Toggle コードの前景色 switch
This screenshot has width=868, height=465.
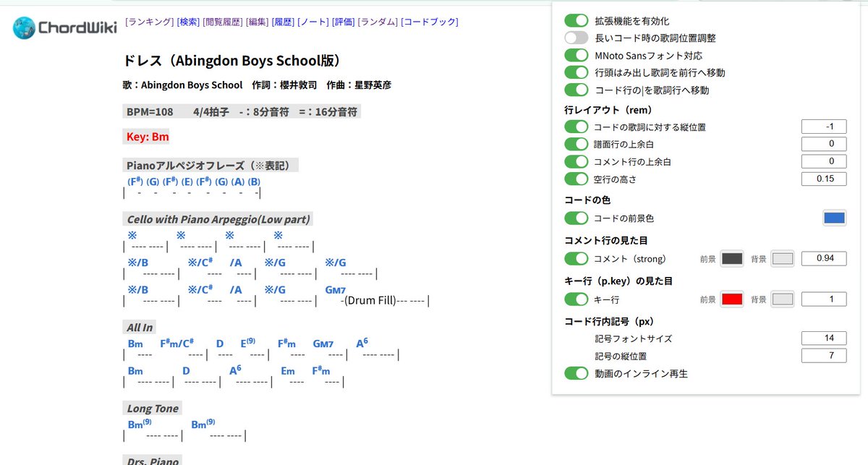point(576,218)
